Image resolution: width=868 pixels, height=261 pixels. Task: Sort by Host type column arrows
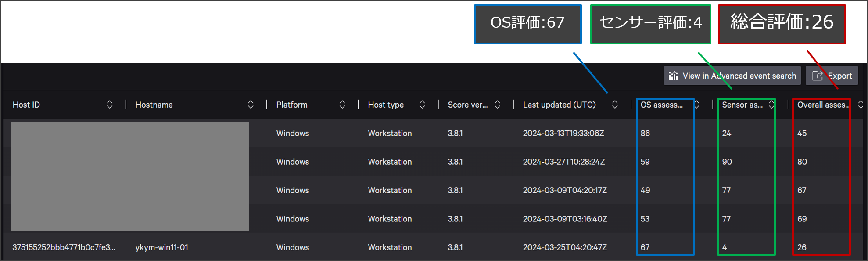click(x=422, y=105)
